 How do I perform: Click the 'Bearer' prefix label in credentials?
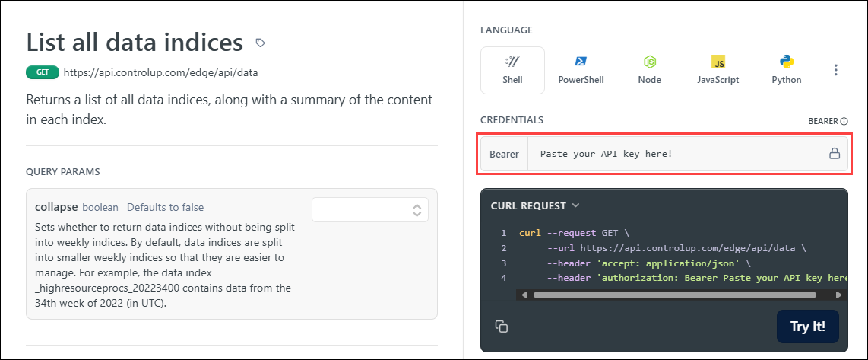click(x=504, y=154)
